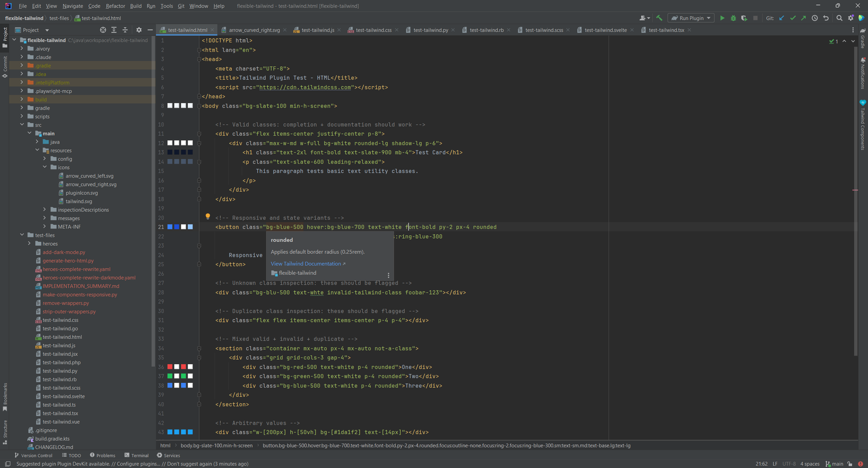The height and width of the screenshot is (468, 868).
Task: Click the bg-red-500 color swatch on line 36
Action: click(170, 367)
